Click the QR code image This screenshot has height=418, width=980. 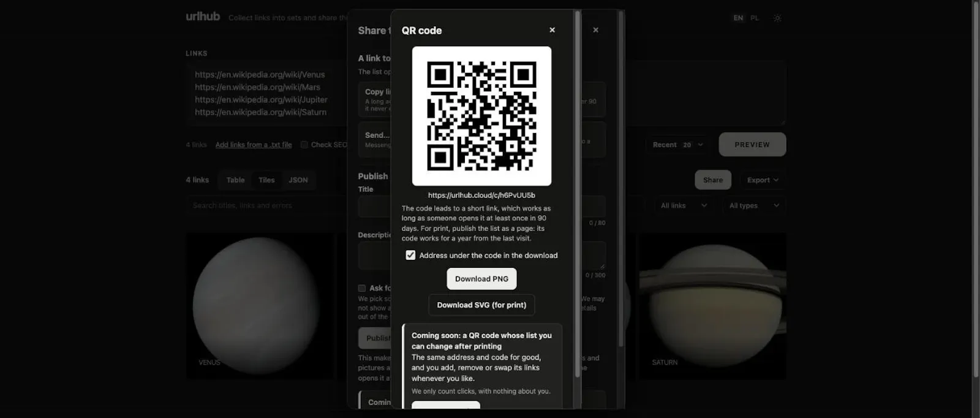pos(481,116)
